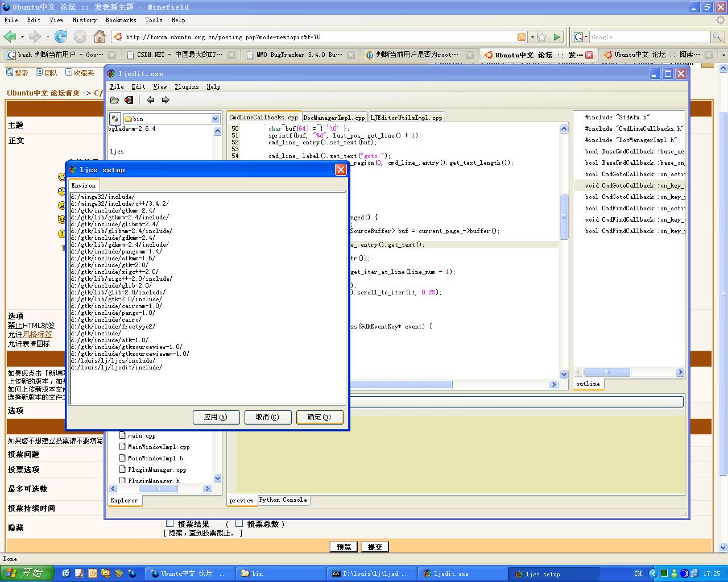Close the CSDN.NET browser tab
728x582 pixels.
coord(231,55)
